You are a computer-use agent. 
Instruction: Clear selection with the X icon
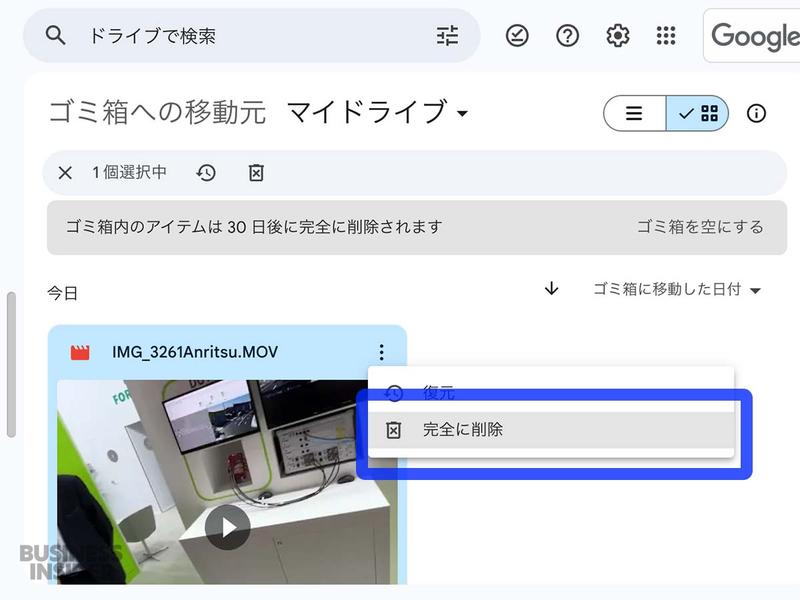click(x=64, y=172)
